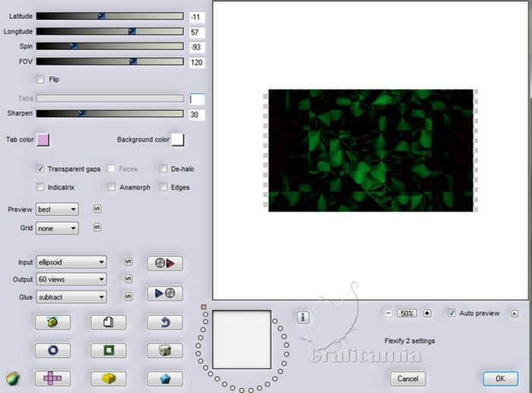The height and width of the screenshot is (393, 532).
Task: Click the Cancel button
Action: pos(408,379)
